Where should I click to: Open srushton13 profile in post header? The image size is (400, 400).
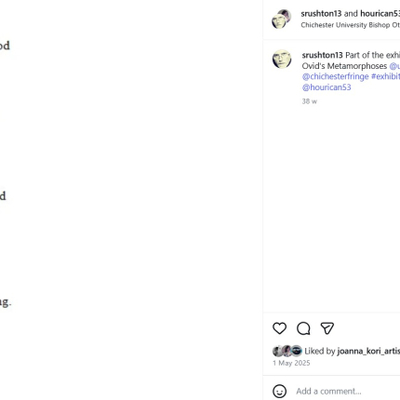tap(321, 14)
